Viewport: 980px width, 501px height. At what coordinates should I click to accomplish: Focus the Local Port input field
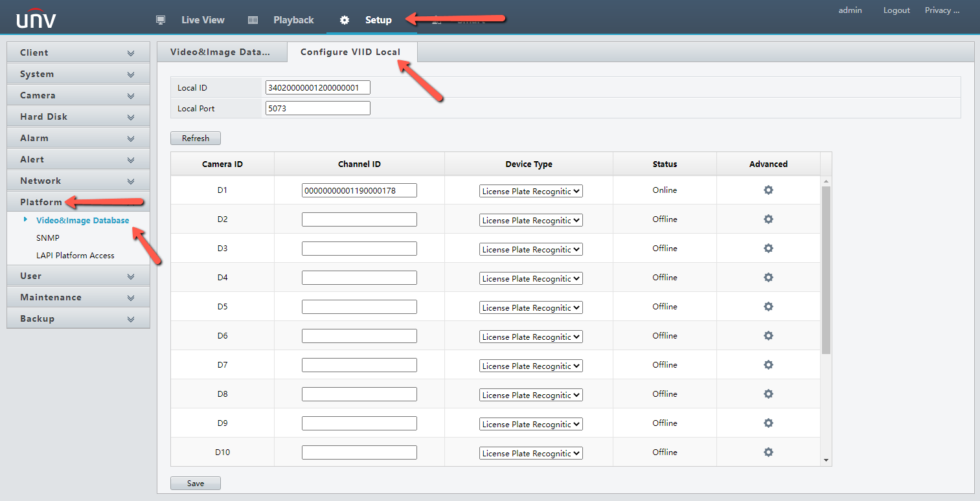[x=318, y=108]
